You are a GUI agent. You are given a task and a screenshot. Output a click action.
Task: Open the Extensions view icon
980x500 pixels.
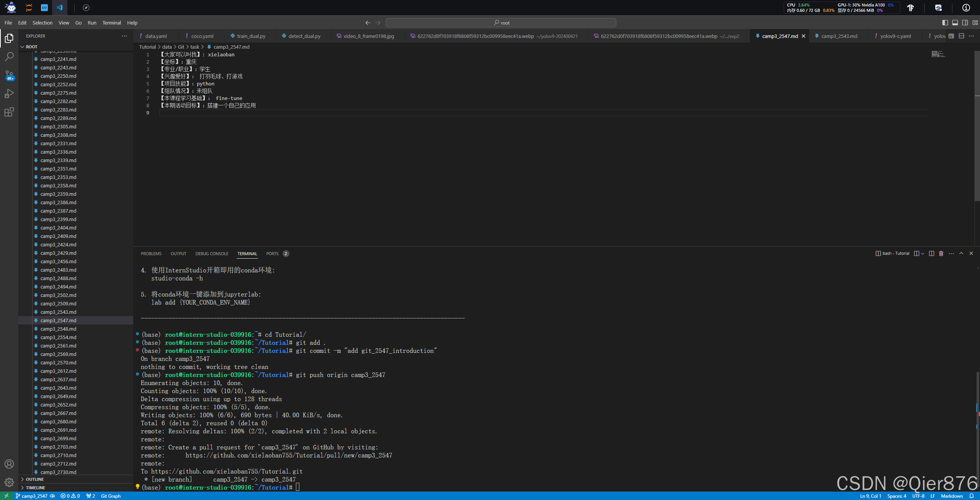pyautogui.click(x=9, y=112)
